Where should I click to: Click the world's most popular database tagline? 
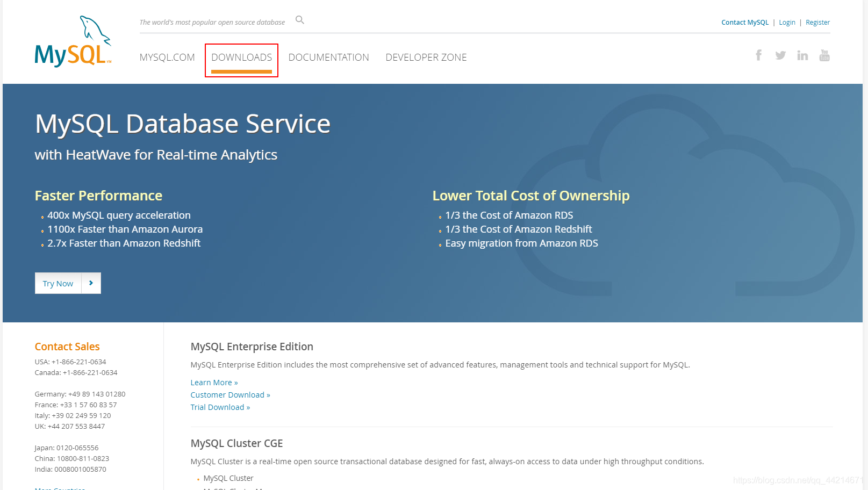(x=212, y=23)
